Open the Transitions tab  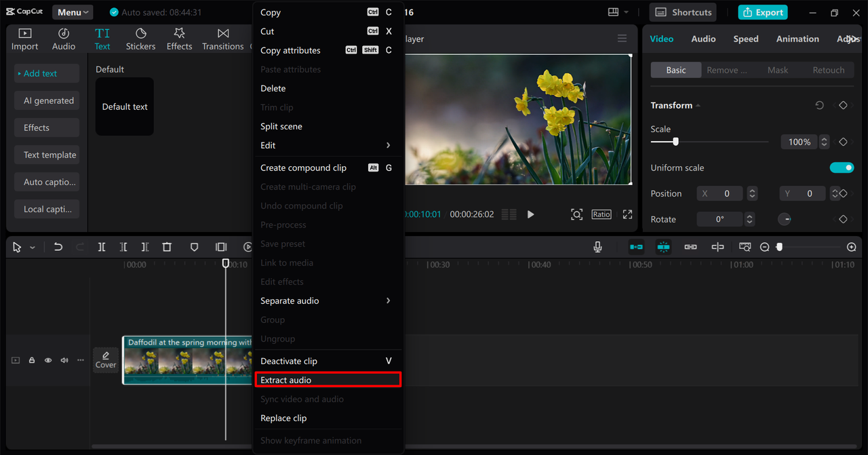tap(223, 39)
